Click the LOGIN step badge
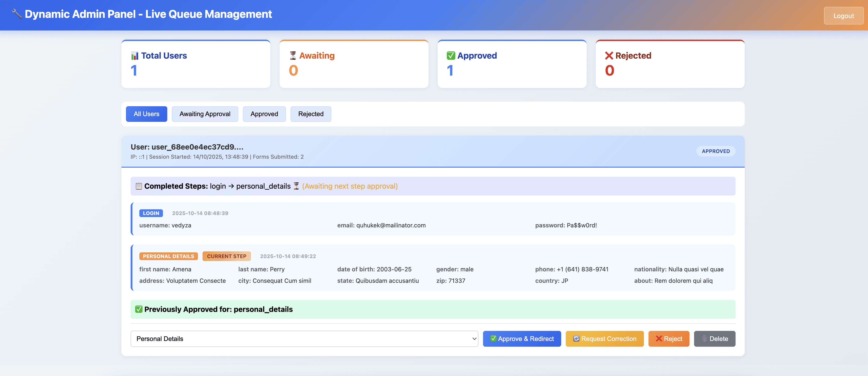This screenshot has height=376, width=868. (151, 213)
